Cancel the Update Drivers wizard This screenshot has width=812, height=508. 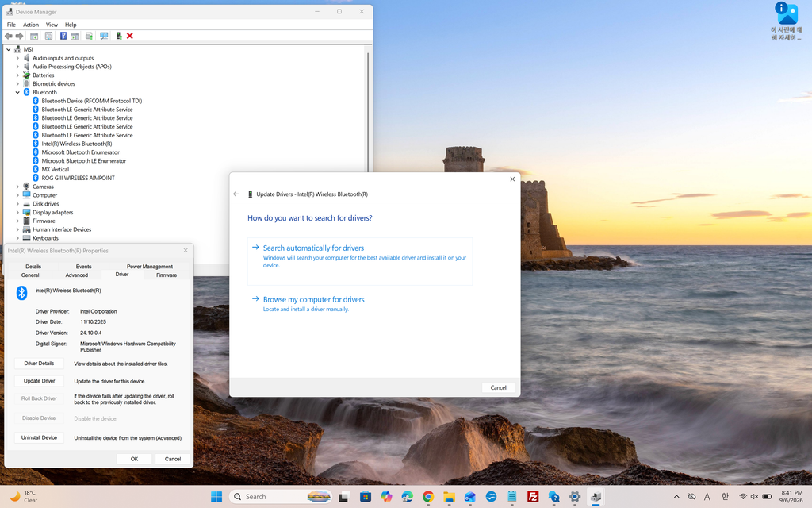[498, 387]
